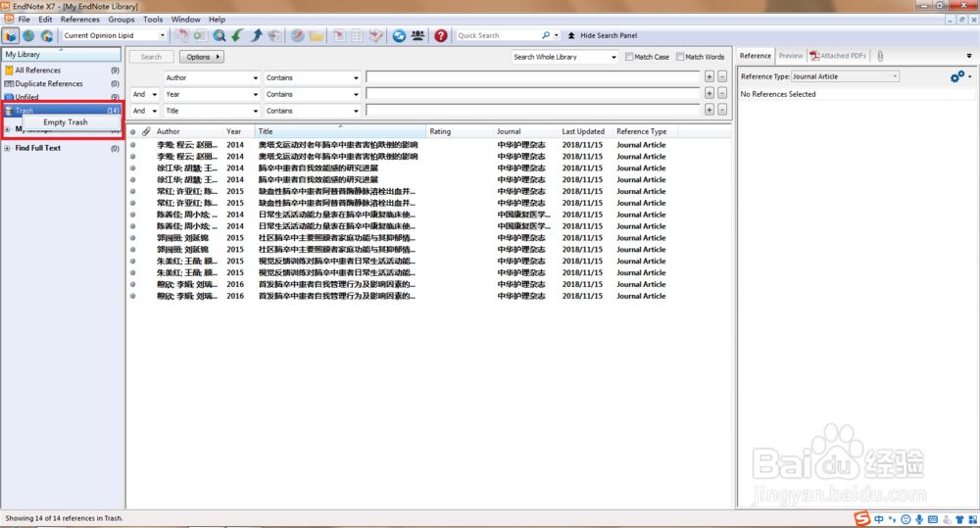
Task: Open the Groups menu
Action: pyautogui.click(x=122, y=20)
